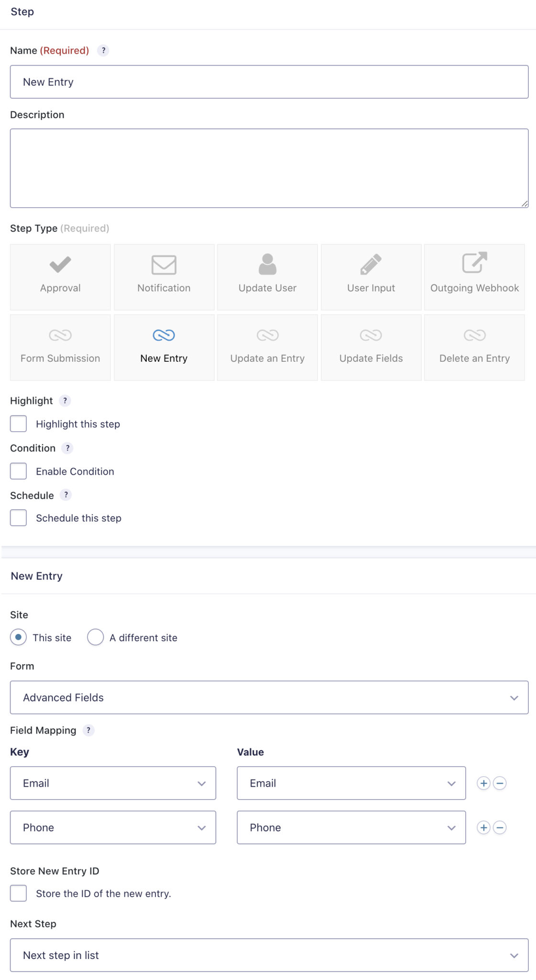Choose the Form Submission step type

click(60, 347)
